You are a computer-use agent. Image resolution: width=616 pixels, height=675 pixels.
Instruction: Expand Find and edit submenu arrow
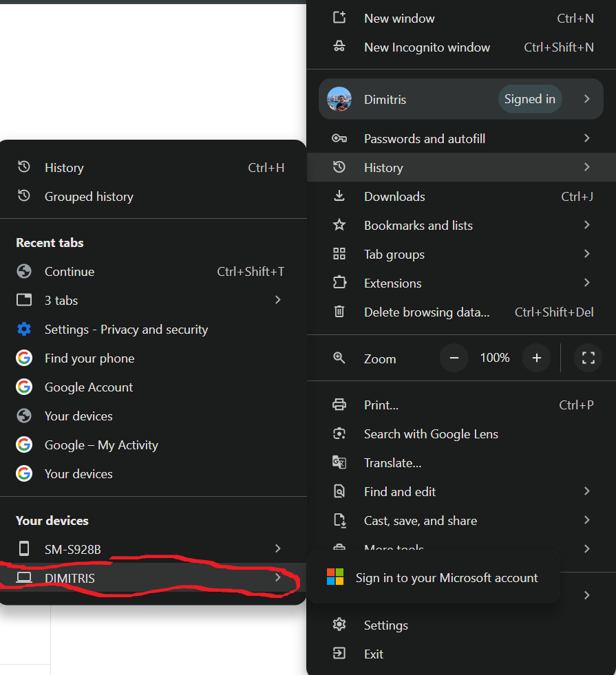[x=586, y=491]
